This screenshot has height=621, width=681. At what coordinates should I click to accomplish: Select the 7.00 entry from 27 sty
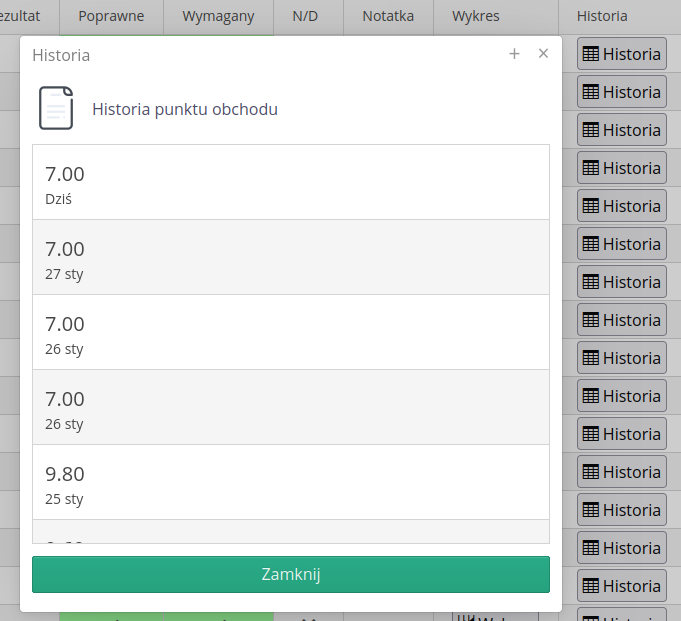point(290,257)
